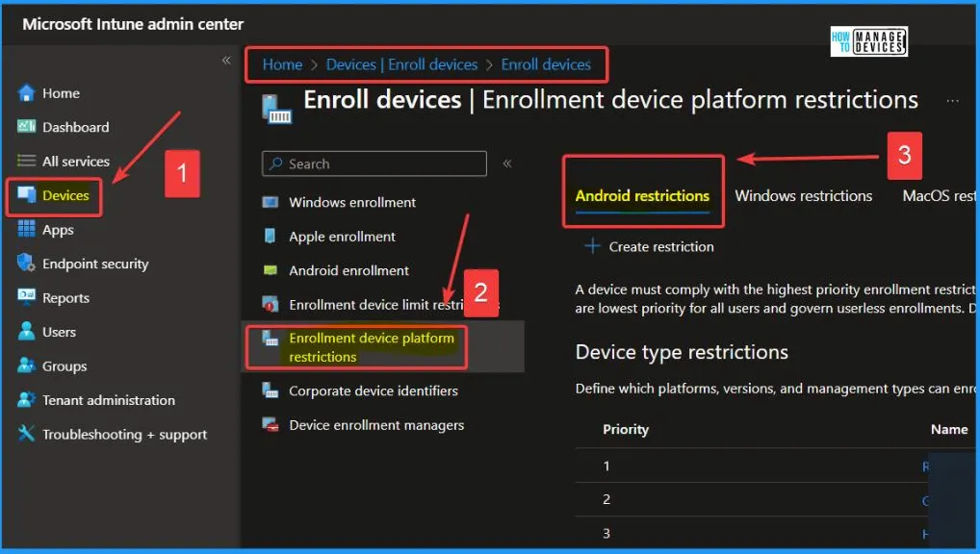
Task: Switch to the Android restrictions tab
Action: pyautogui.click(x=642, y=195)
